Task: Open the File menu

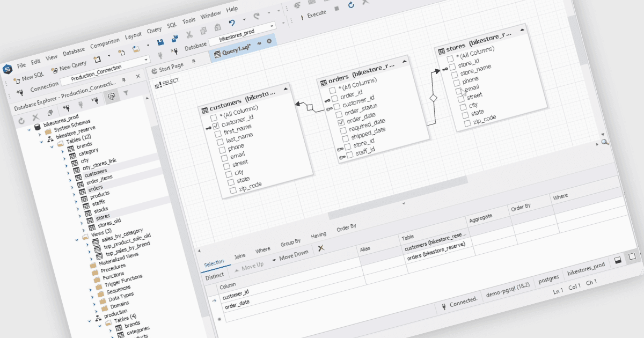Action: pyautogui.click(x=21, y=65)
